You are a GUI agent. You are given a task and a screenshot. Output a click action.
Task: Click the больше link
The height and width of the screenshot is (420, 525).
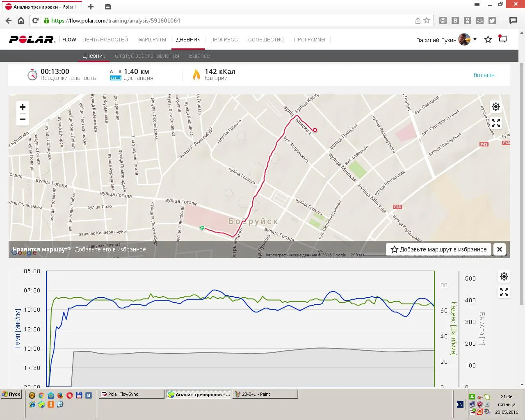pyautogui.click(x=484, y=75)
